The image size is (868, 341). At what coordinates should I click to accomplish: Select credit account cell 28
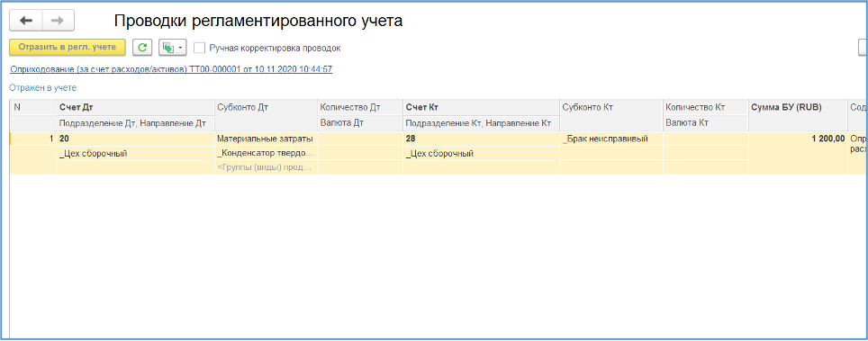pos(481,139)
